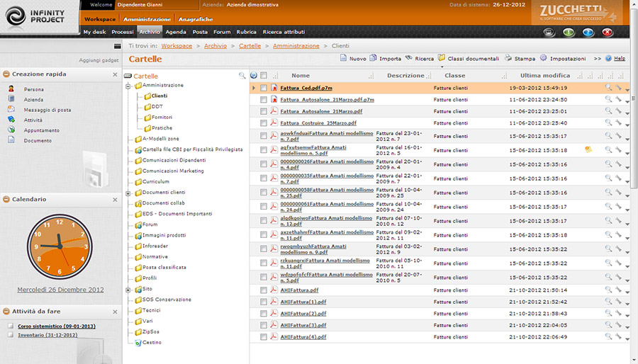The image size is (638, 364).
Task: Click the Archivio breadcrumb link
Action: (216, 45)
